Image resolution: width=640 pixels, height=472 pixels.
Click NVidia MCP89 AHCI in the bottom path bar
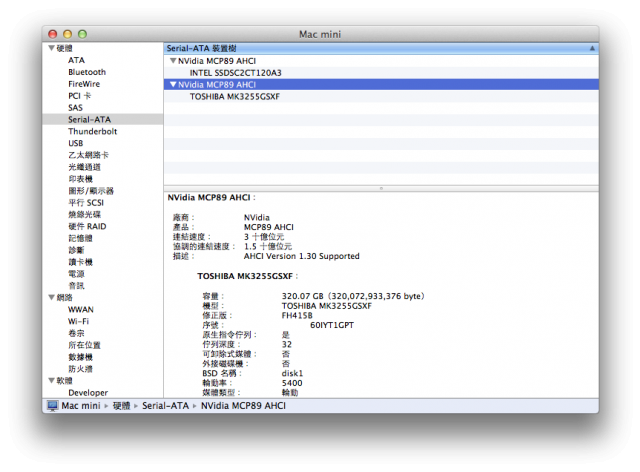(x=243, y=406)
